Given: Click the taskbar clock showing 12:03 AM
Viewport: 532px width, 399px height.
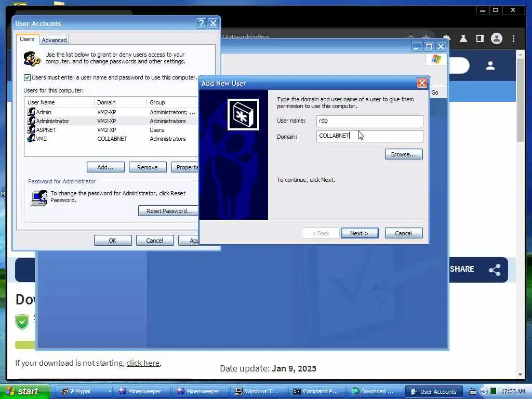Looking at the screenshot, I should (513, 392).
